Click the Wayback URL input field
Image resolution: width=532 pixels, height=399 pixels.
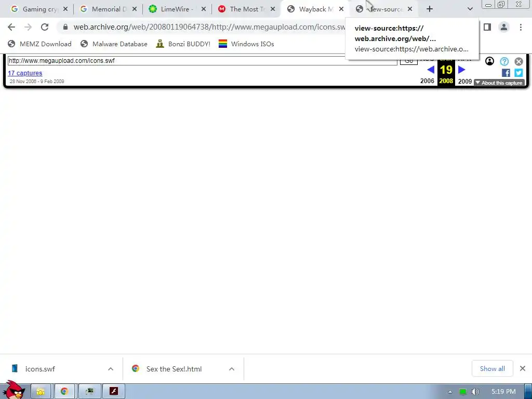(202, 61)
